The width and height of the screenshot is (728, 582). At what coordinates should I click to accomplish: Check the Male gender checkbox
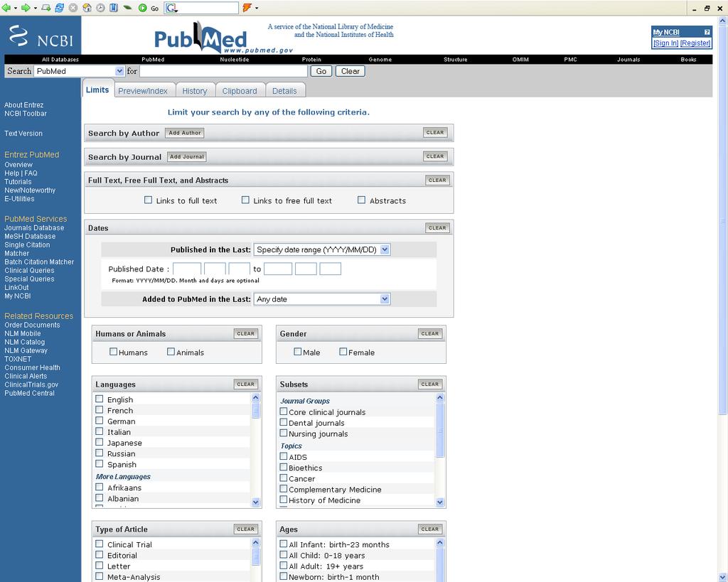click(298, 352)
